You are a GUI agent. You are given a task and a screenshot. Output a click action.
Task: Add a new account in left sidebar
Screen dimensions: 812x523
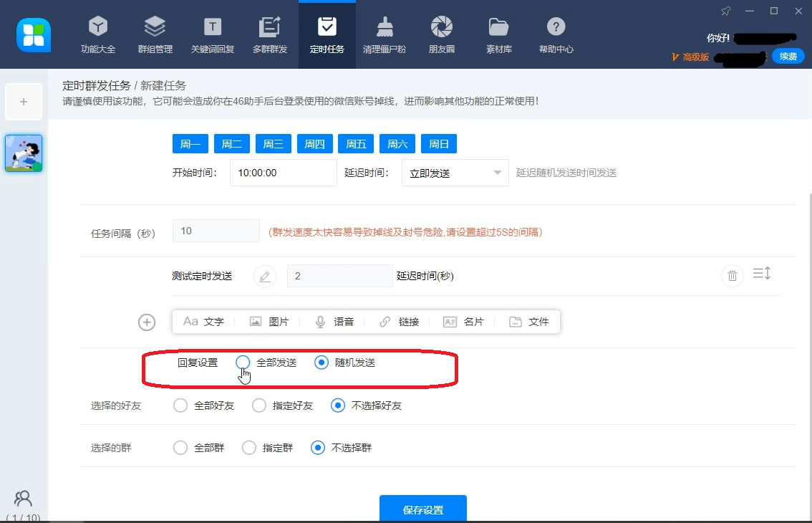click(24, 100)
